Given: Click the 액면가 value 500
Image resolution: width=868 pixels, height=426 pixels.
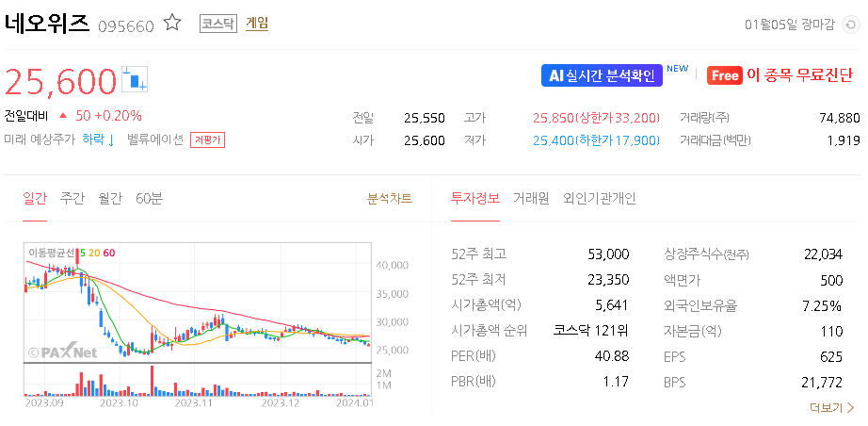Looking at the screenshot, I should click(831, 280).
